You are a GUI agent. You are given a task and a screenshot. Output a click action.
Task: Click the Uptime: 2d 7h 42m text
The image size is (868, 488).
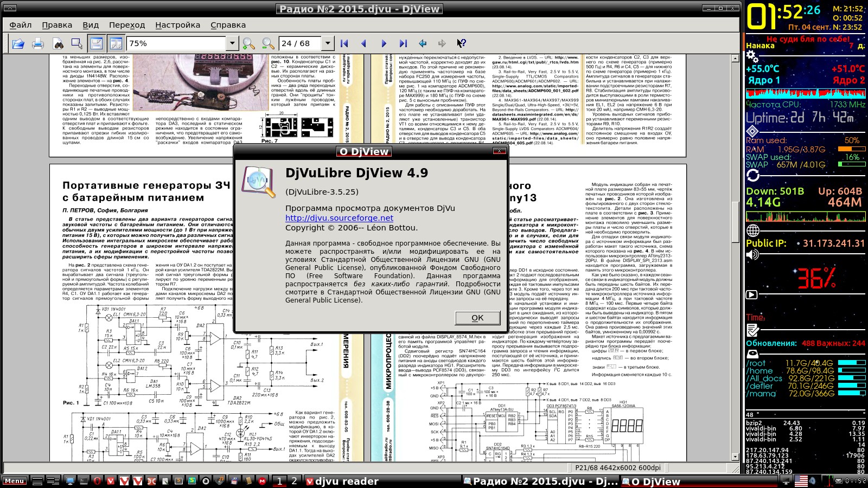pos(800,118)
